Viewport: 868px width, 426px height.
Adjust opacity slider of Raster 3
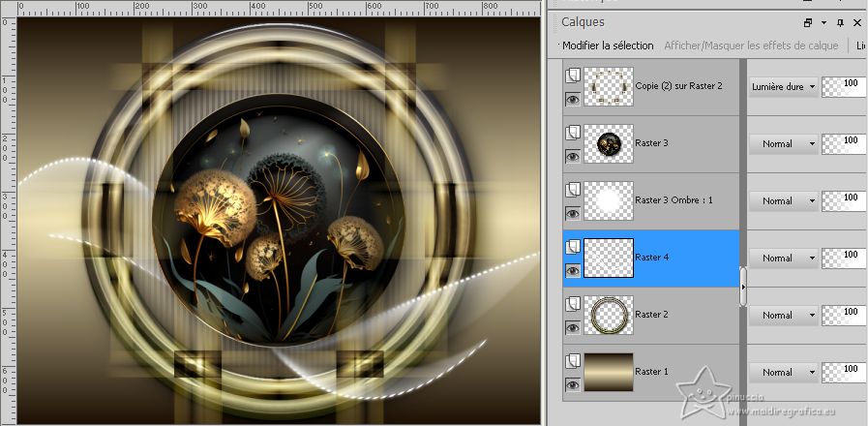pos(844,144)
